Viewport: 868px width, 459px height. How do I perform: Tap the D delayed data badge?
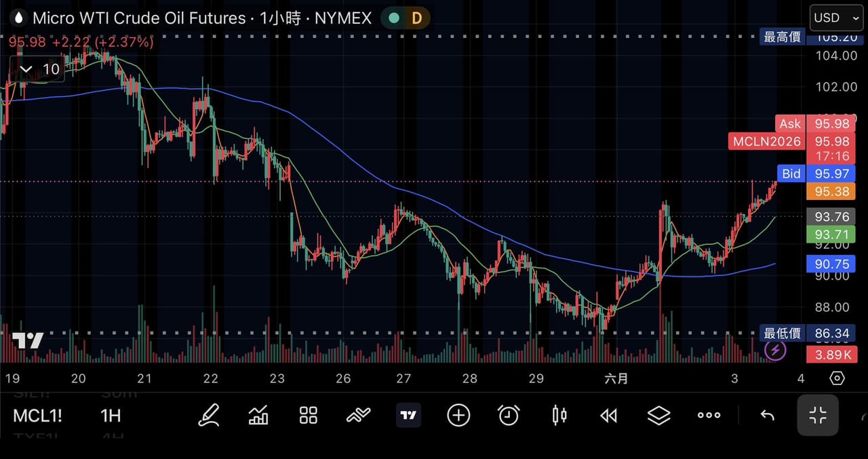416,18
